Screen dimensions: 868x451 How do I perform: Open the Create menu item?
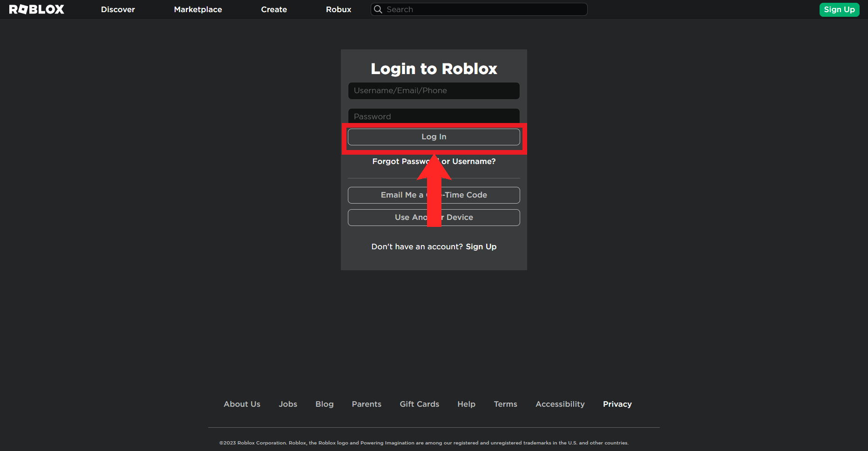pyautogui.click(x=274, y=9)
